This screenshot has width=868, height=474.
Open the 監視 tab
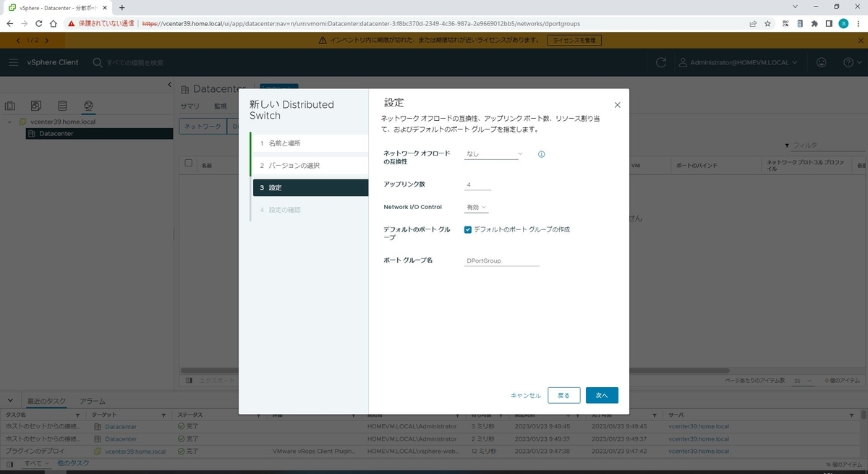point(220,106)
